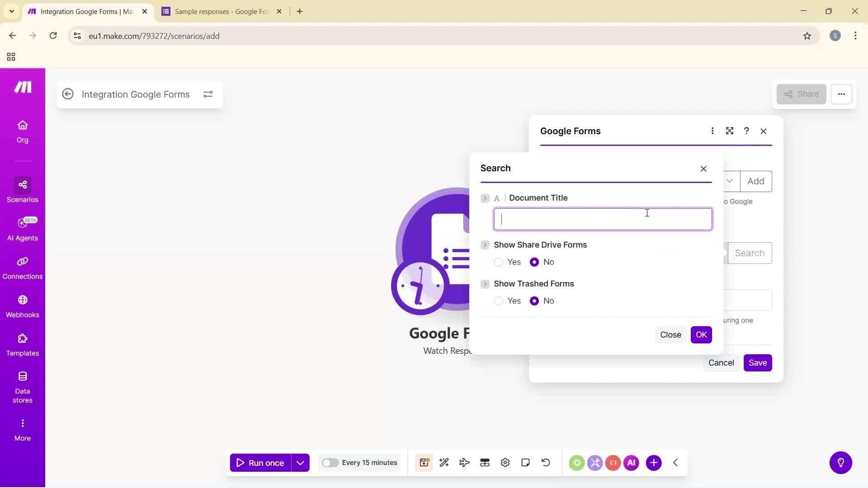Open Data stores in the sidebar
Image resolution: width=868 pixels, height=488 pixels.
pos(22,386)
